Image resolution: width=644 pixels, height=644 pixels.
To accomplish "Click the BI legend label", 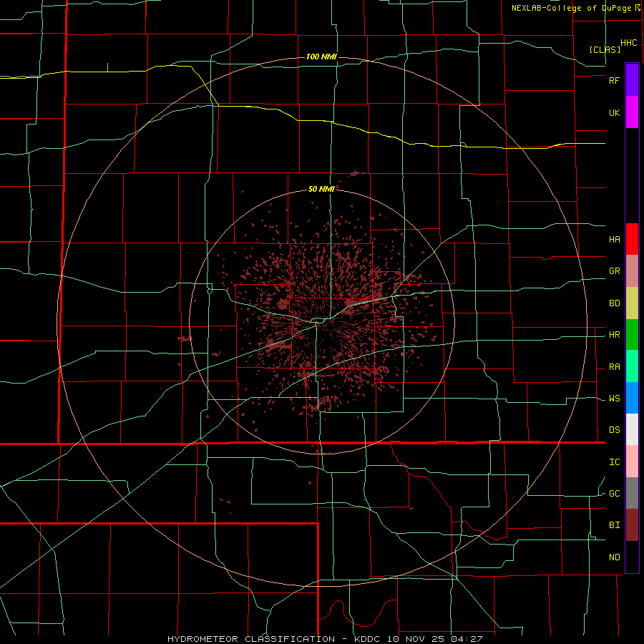I will pos(615,525).
